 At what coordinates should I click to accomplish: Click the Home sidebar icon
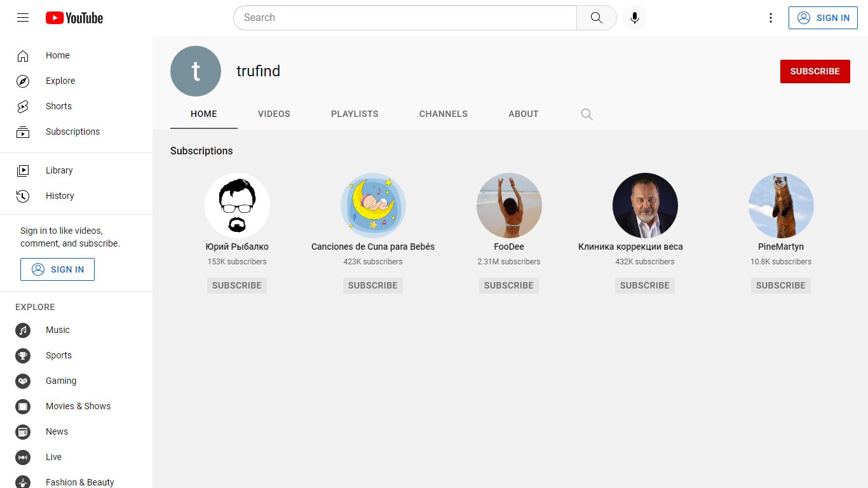coord(23,55)
